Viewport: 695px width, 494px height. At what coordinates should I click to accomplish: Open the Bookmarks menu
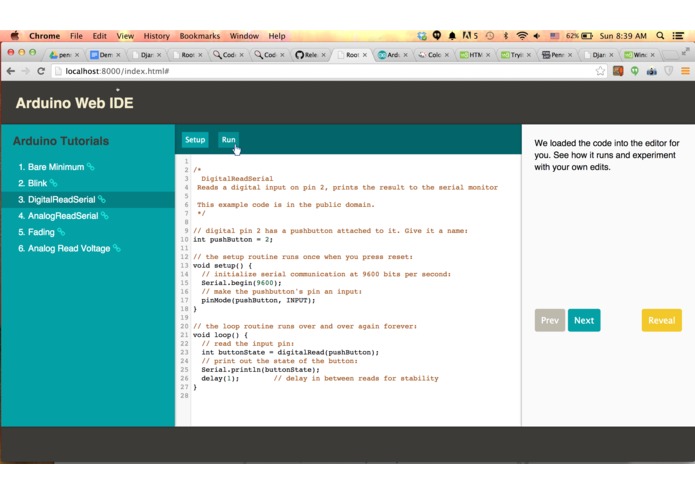point(199,36)
